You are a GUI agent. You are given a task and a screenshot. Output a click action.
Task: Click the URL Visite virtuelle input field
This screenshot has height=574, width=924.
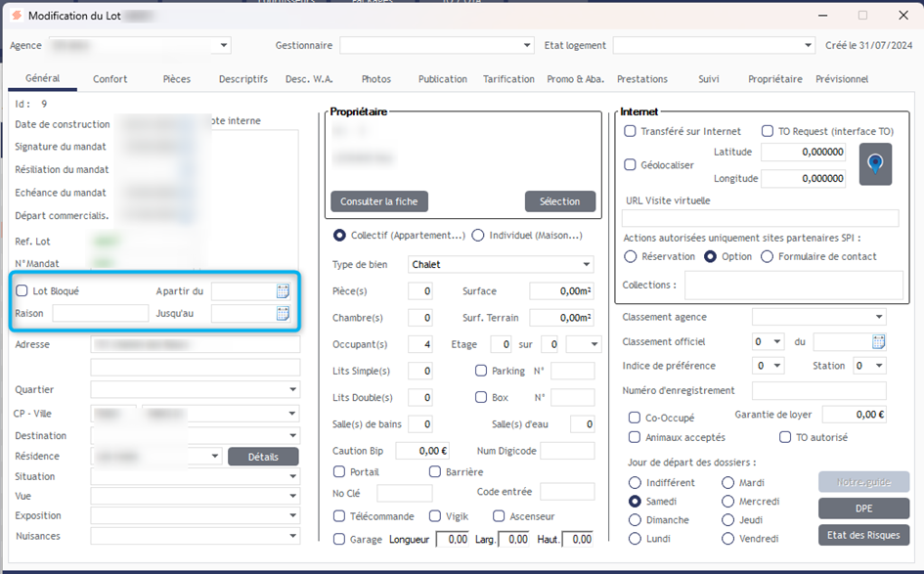(x=760, y=218)
